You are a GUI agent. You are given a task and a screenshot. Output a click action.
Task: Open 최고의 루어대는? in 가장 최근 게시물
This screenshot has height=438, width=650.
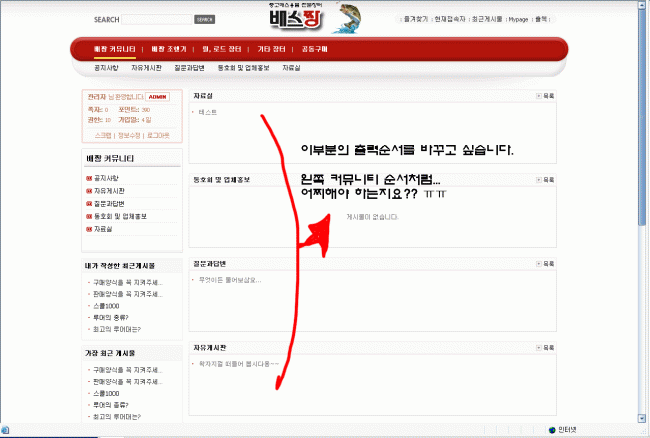116,416
